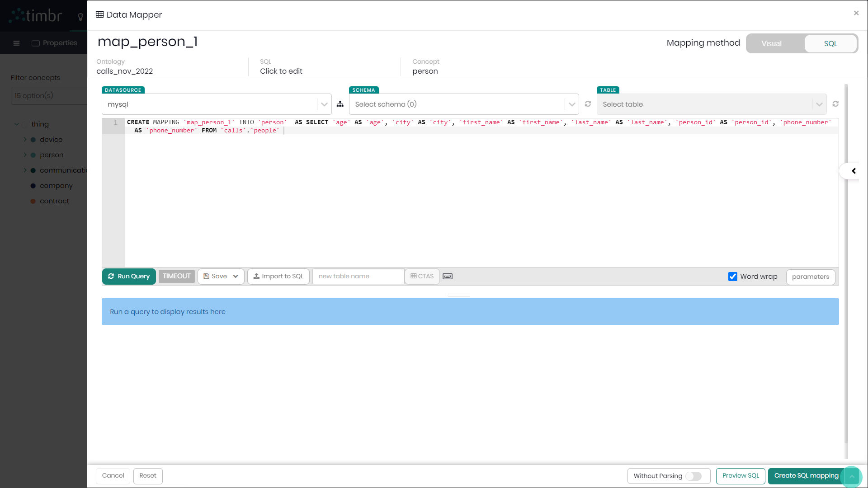Click the lightbulb icon near timbr logo
Screen dimensions: 868x488
pyautogui.click(x=80, y=17)
